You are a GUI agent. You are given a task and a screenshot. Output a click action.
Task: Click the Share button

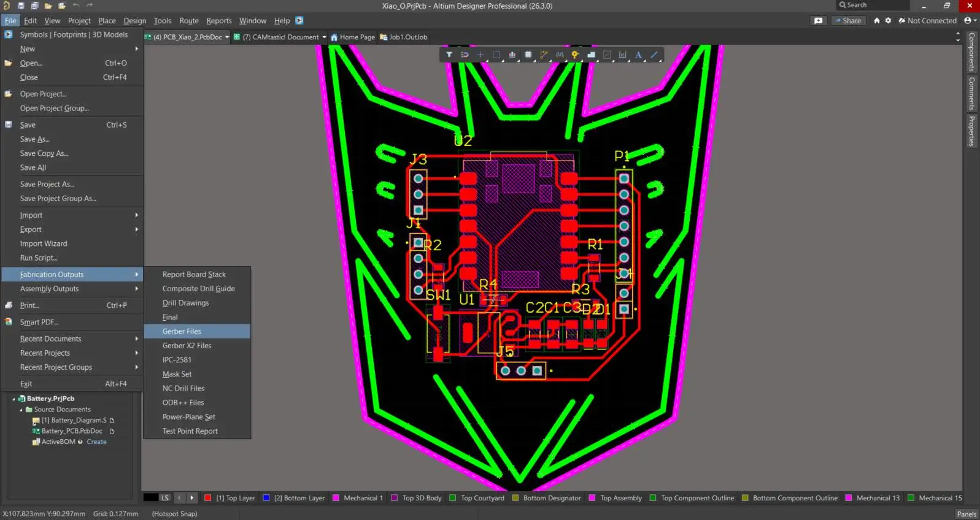click(x=847, y=21)
